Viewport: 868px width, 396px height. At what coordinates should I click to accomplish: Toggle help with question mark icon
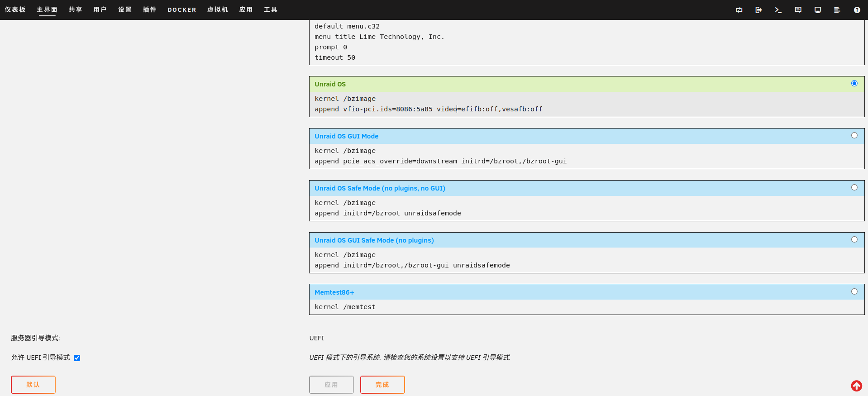point(857,10)
